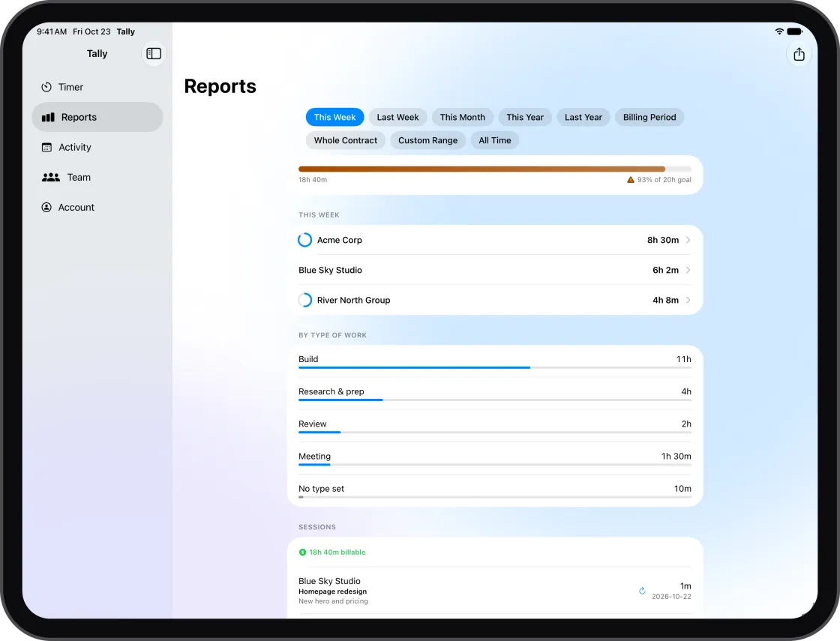Click the Meeting label
Image resolution: width=840 pixels, height=641 pixels.
tap(314, 457)
